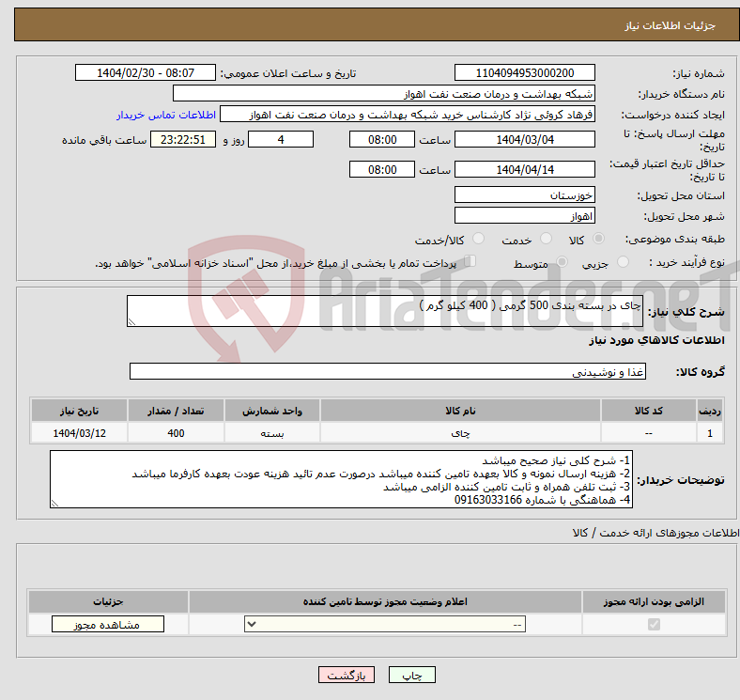Click the price validity hour field 08:00
This screenshot has height=700, width=740.
(382, 169)
